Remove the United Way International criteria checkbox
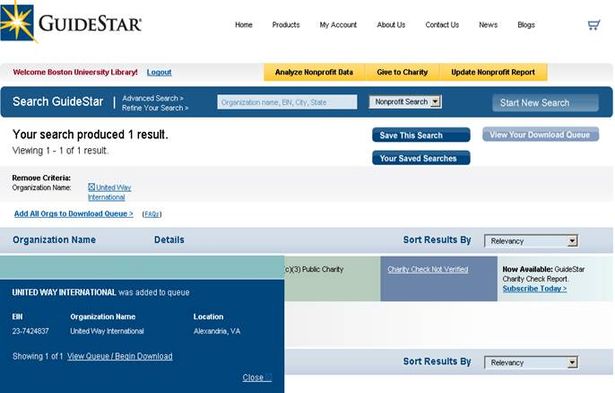The width and height of the screenshot is (615, 393). [x=91, y=187]
